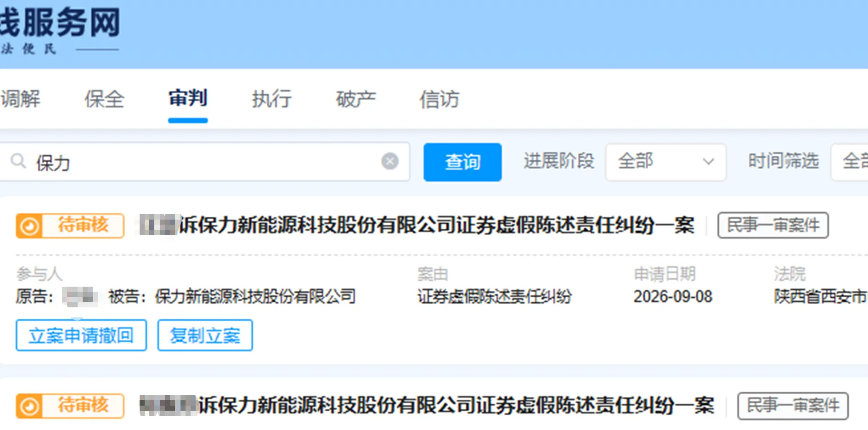Click case cause 证券虚假陈述责任纠纷 value

(495, 297)
